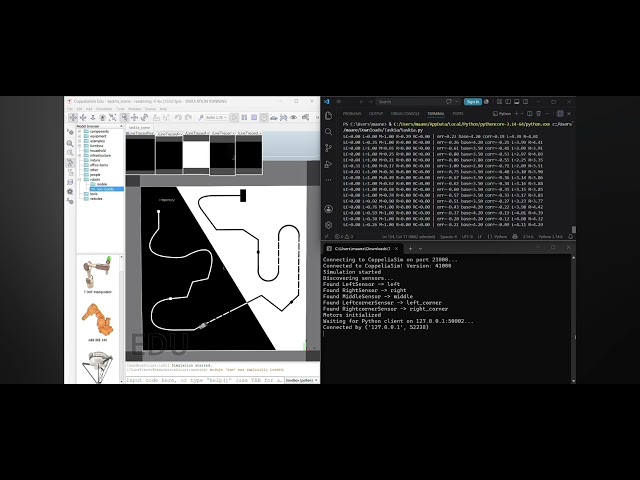Stop the simulation with the square button
The width and height of the screenshot is (640, 480).
(x=254, y=118)
